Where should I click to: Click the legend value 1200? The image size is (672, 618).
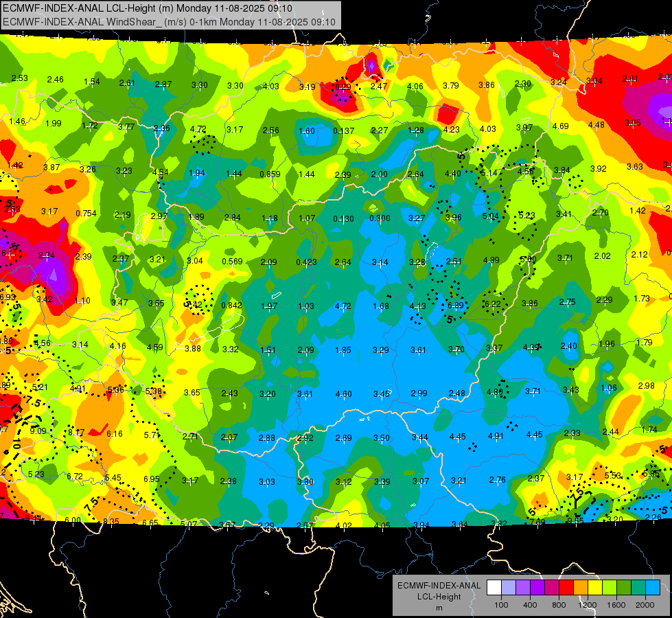click(x=587, y=605)
